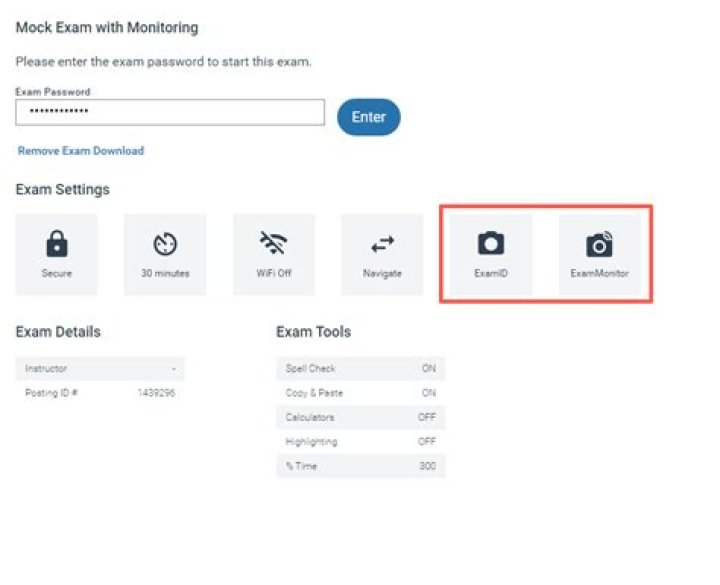Image resolution: width=720 pixels, height=585 pixels.
Task: Click the % Time 300 row
Action: [x=360, y=466]
